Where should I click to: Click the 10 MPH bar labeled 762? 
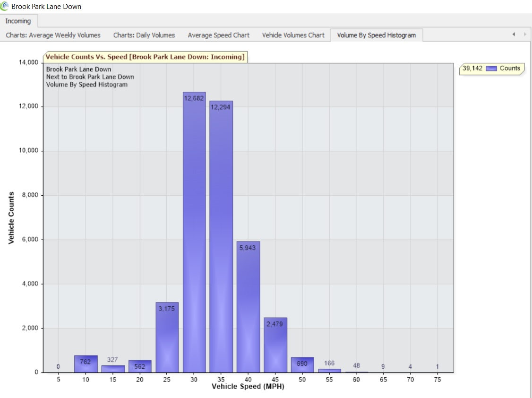pyautogui.click(x=86, y=364)
